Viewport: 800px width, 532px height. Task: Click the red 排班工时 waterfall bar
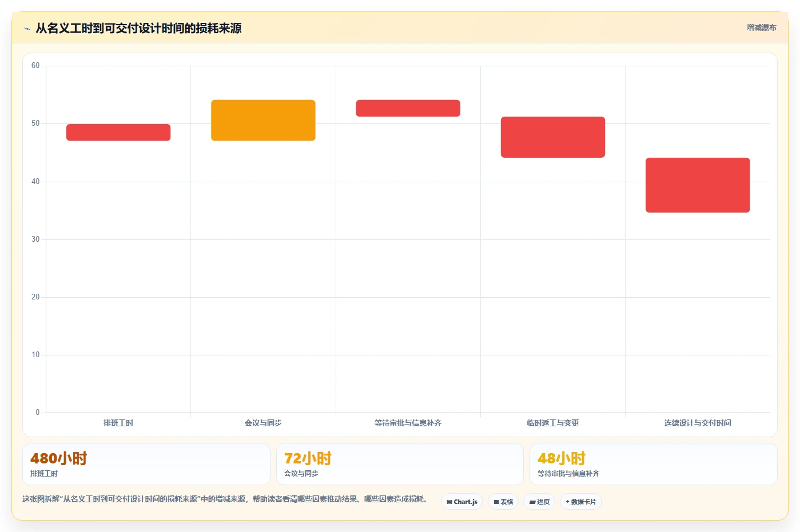pos(118,133)
